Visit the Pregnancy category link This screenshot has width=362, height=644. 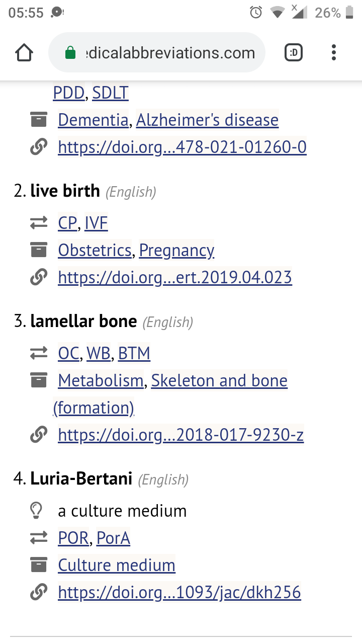176,250
